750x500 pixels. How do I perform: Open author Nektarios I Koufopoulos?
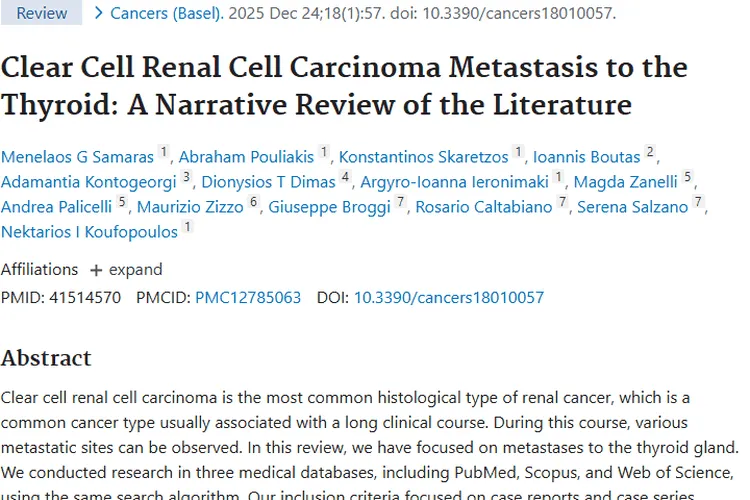point(89,232)
